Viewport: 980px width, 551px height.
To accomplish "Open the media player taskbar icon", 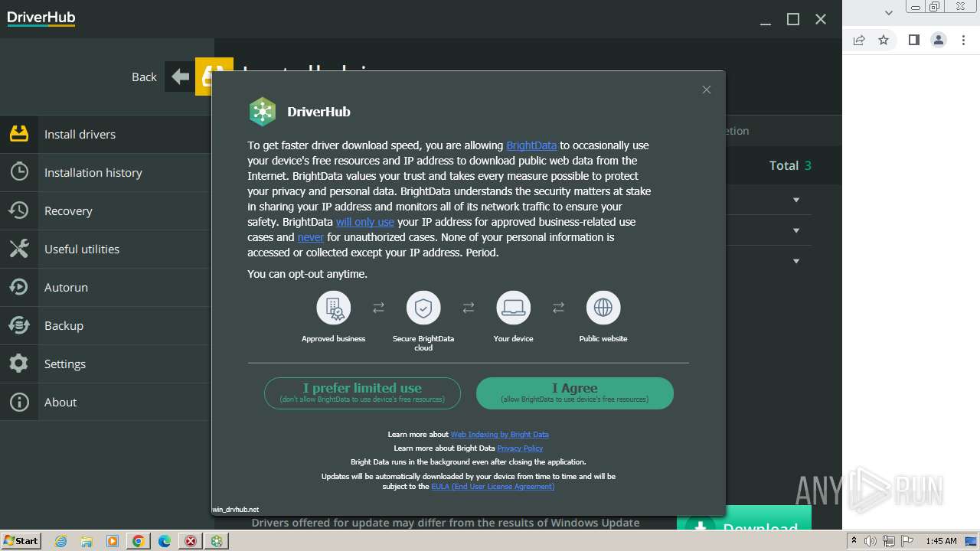I will point(113,541).
